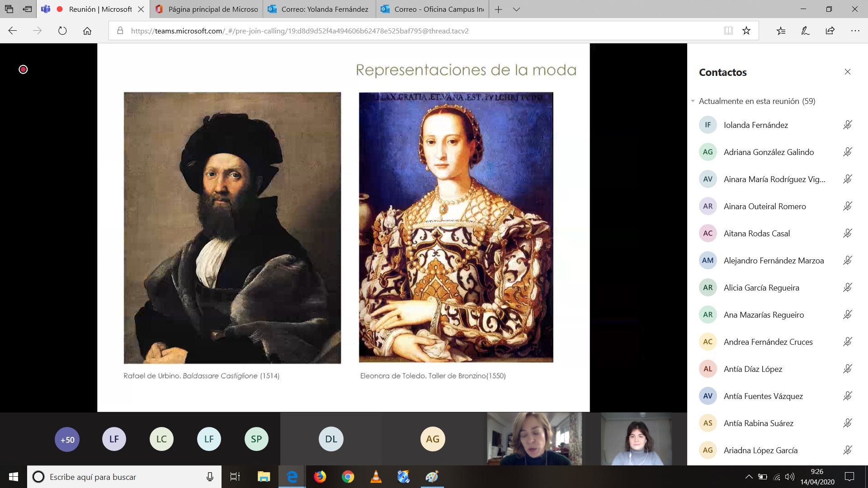Open Firefox from the taskbar

[320, 477]
